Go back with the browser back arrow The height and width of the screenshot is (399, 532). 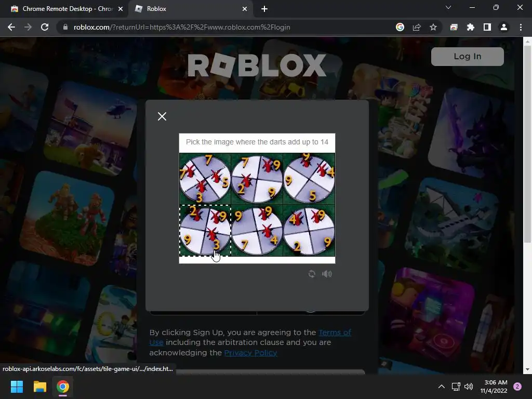point(11,27)
